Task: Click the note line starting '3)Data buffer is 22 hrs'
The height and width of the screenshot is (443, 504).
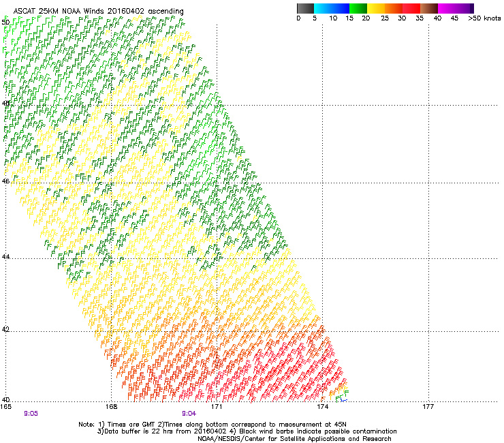Action: 247,431
